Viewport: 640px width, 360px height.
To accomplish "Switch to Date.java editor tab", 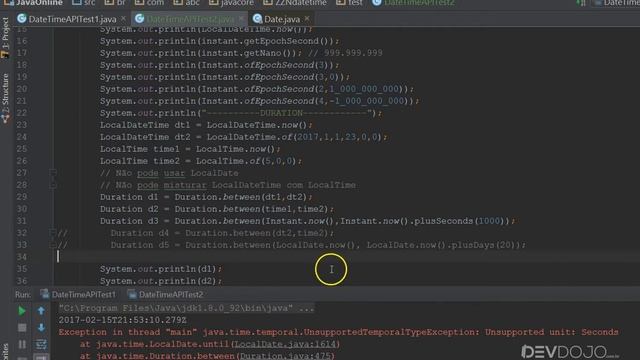I will pyautogui.click(x=282, y=19).
